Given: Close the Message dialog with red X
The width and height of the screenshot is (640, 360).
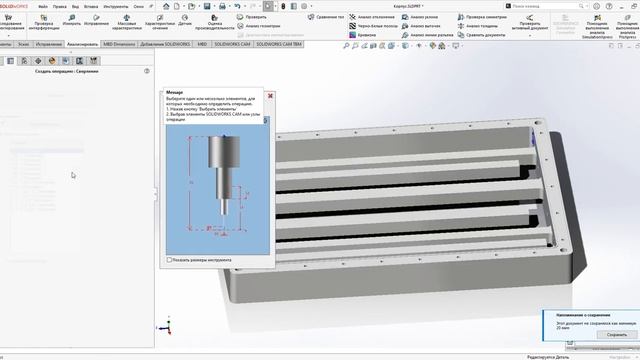Looking at the screenshot, I should pyautogui.click(x=270, y=96).
